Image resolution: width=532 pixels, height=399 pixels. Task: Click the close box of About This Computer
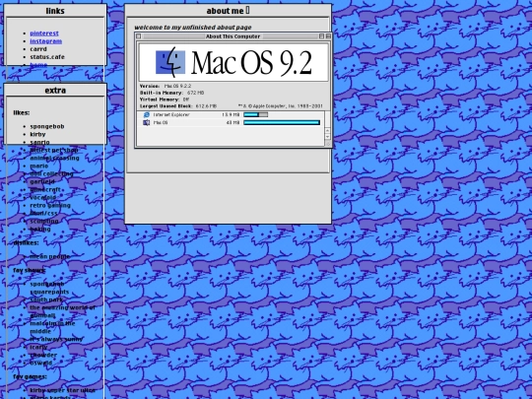(139, 36)
